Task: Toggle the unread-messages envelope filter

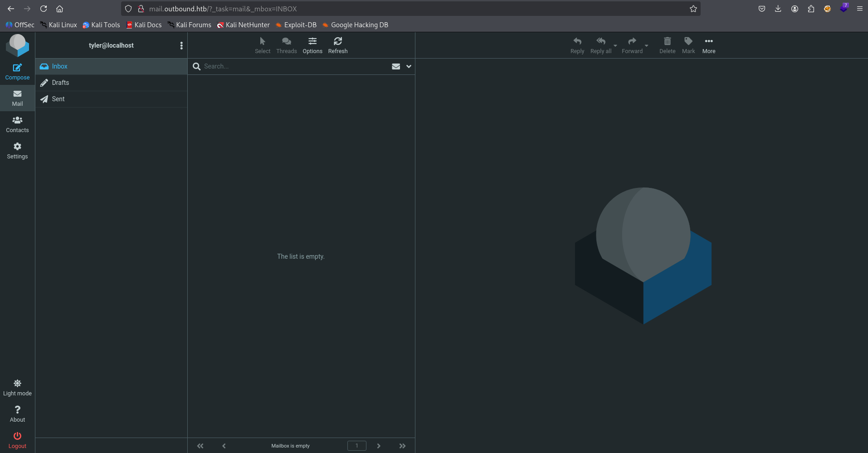Action: (x=395, y=66)
